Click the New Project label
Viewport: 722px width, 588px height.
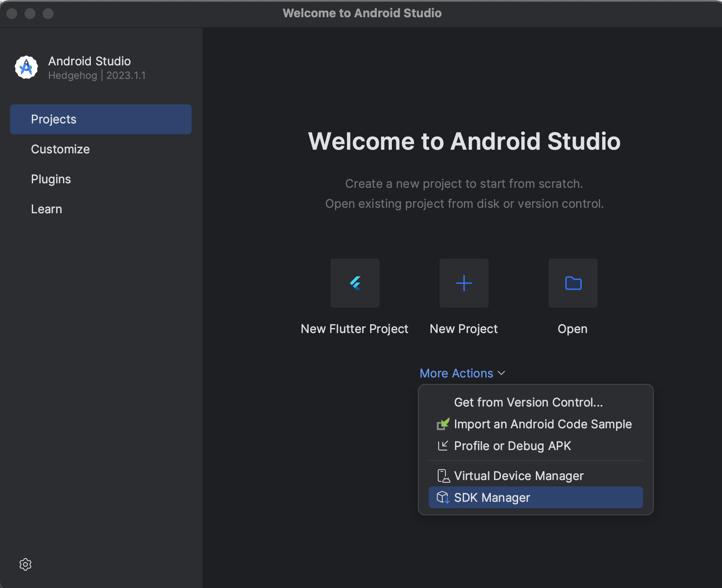[464, 329]
